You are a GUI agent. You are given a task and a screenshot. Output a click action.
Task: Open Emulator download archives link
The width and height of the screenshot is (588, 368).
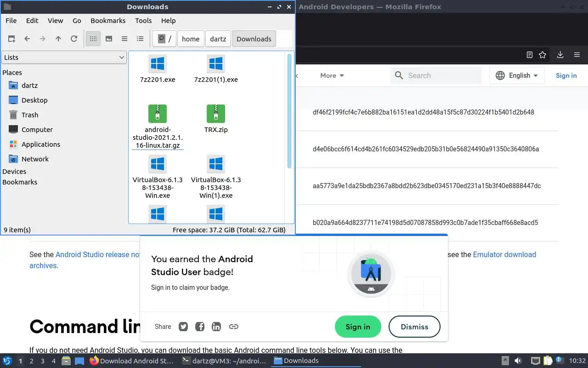pos(504,254)
